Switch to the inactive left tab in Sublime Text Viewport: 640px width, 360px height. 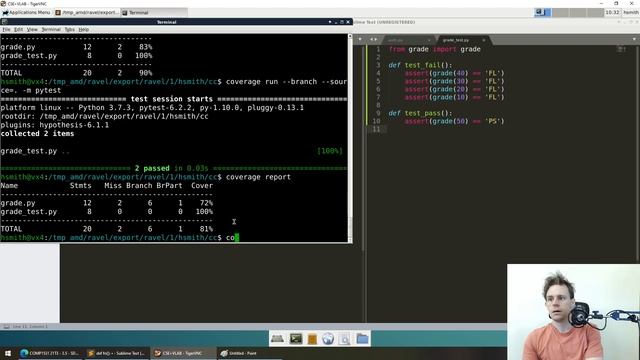click(396, 40)
